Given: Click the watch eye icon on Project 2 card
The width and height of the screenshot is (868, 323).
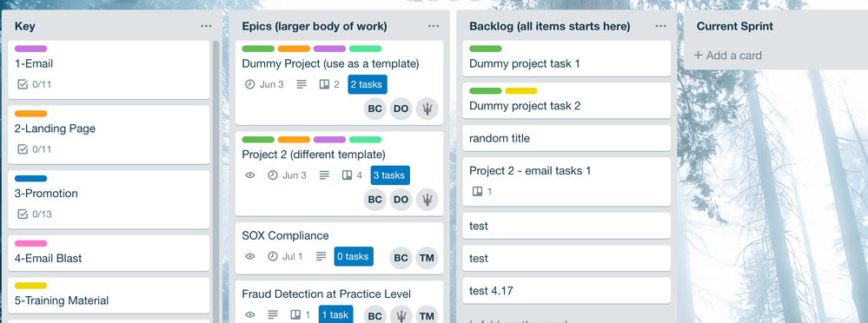Looking at the screenshot, I should [250, 175].
